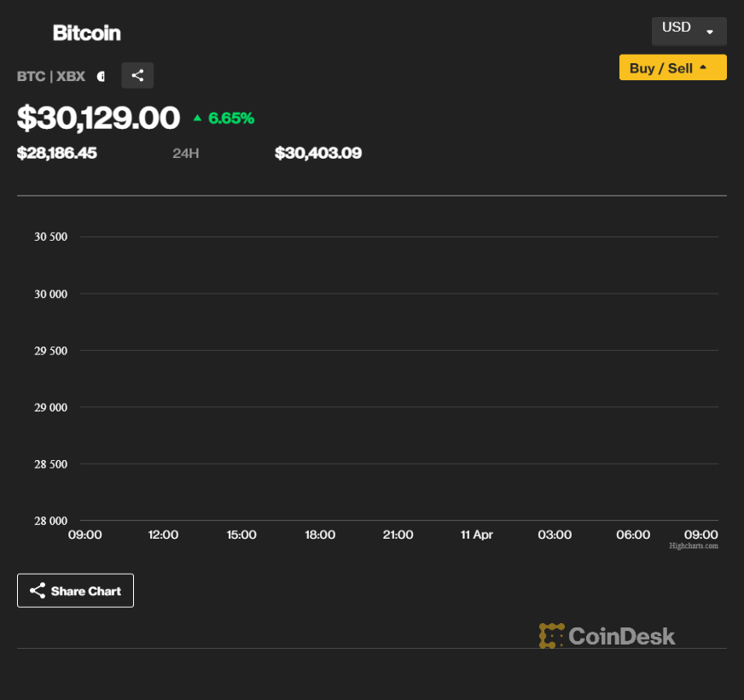744x700 pixels.
Task: Click the 24H low value $28,186.45
Action: click(x=57, y=153)
